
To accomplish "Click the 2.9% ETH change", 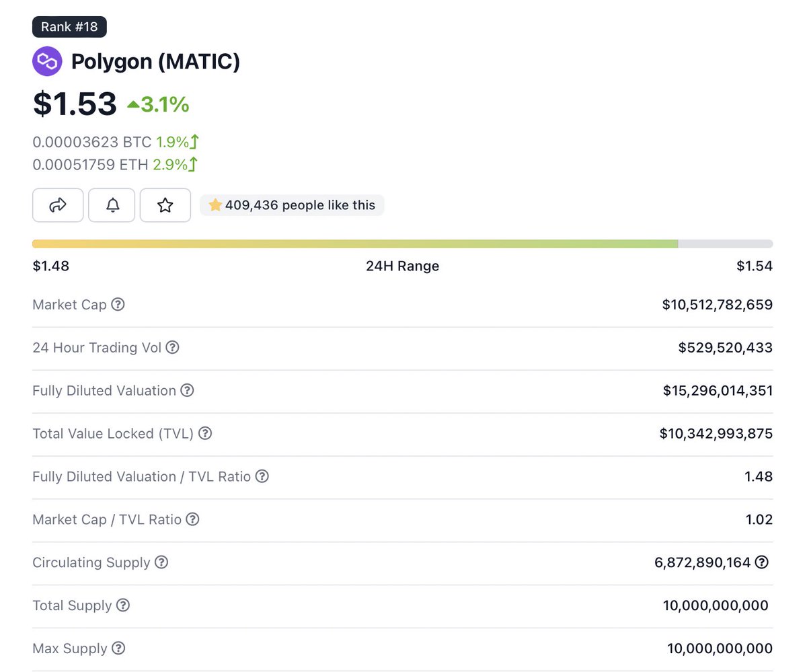I will tap(170, 164).
